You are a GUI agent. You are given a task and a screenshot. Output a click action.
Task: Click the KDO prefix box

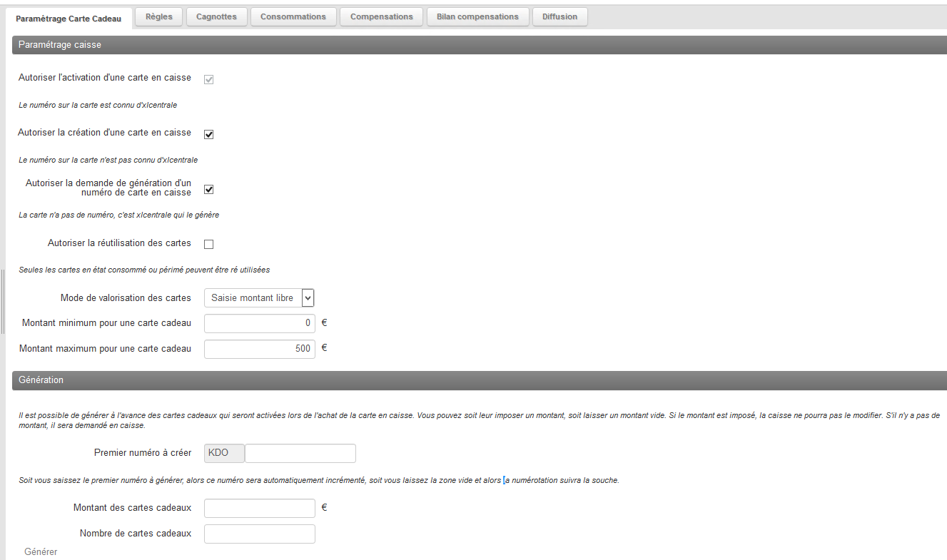click(224, 453)
